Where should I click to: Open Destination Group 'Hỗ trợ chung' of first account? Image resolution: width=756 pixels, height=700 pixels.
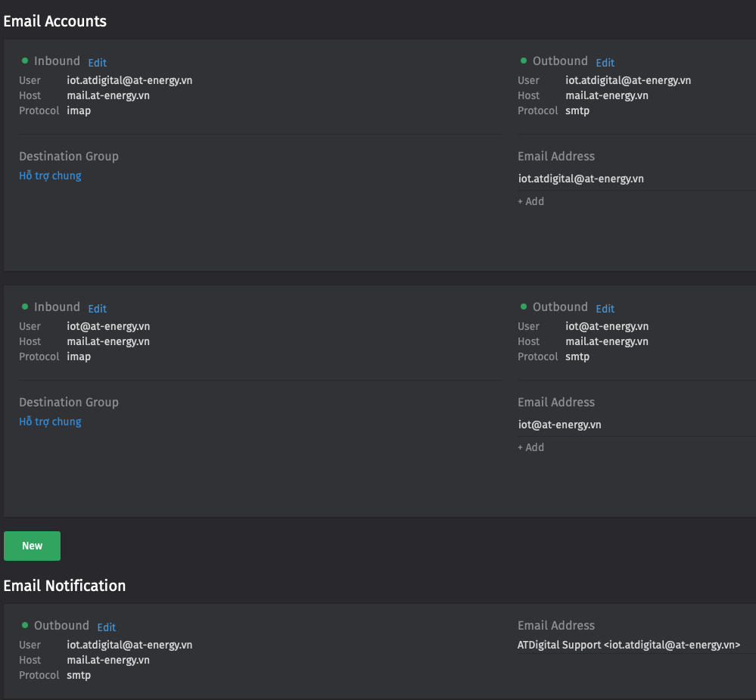[x=50, y=176]
